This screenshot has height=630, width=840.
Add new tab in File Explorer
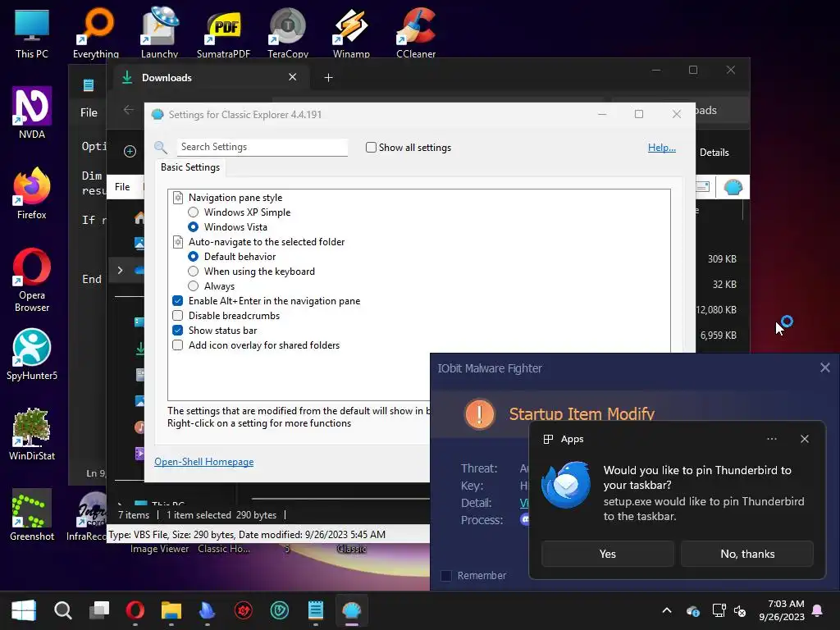point(328,78)
